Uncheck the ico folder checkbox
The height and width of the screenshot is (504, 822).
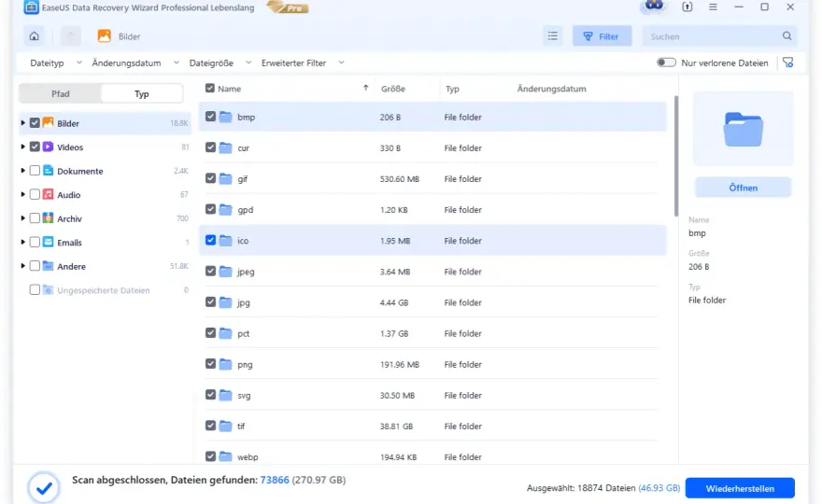tap(210, 240)
